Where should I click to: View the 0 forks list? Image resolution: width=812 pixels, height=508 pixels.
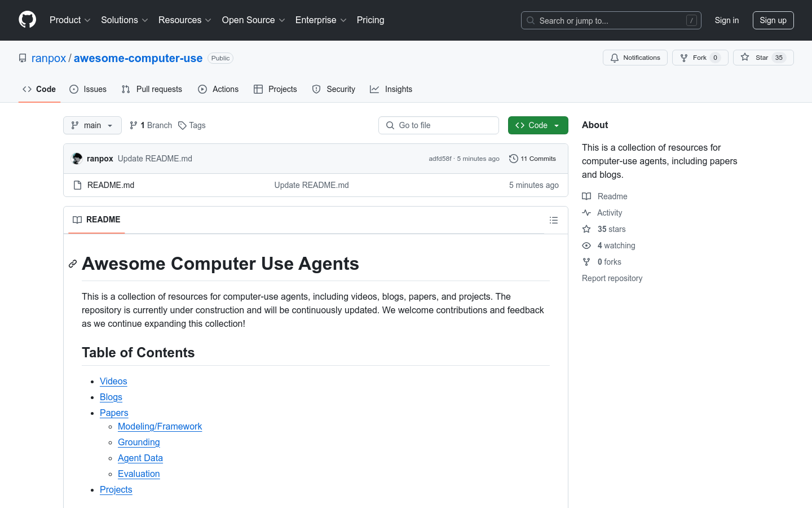click(x=602, y=262)
